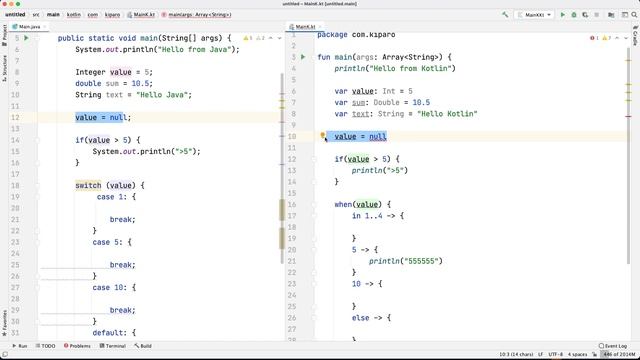This screenshot has width=640, height=360.
Task: Click the 'untitled' breadcrumb in navigation bar
Action: 15,15
